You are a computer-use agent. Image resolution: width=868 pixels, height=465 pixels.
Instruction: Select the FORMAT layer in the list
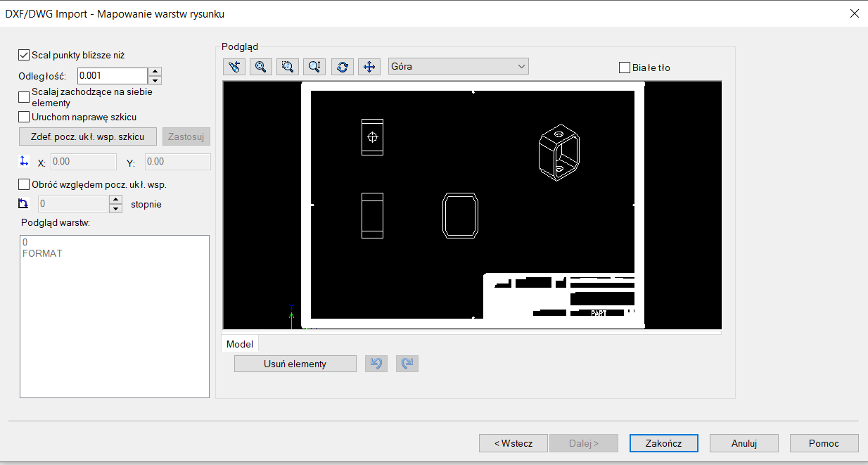42,253
